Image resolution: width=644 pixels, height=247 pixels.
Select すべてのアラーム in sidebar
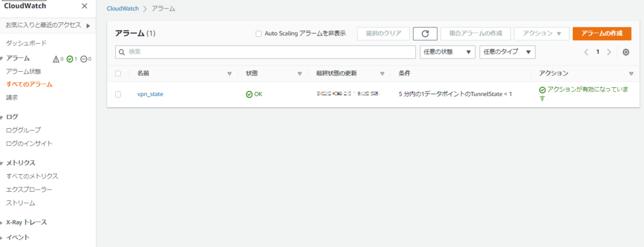tap(29, 84)
